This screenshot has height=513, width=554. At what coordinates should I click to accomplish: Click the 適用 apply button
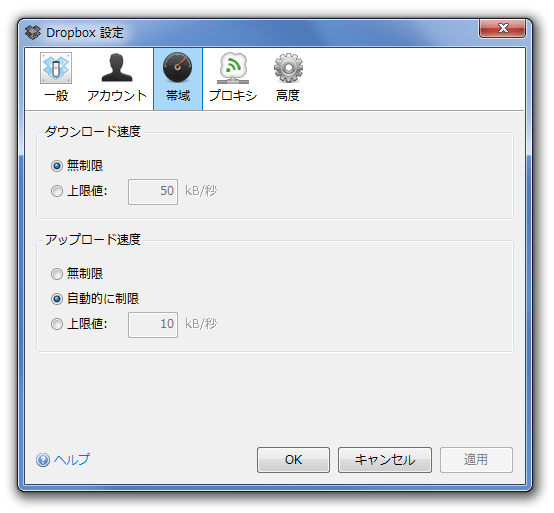point(476,460)
